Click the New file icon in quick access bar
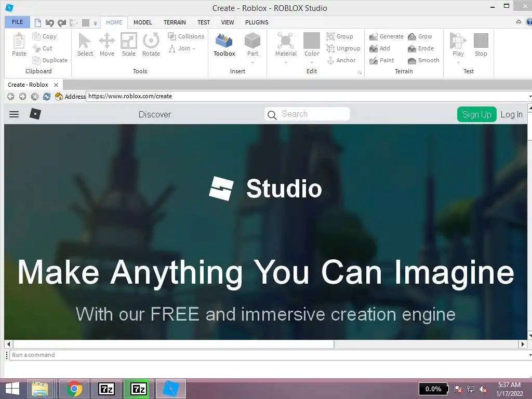 38,23
